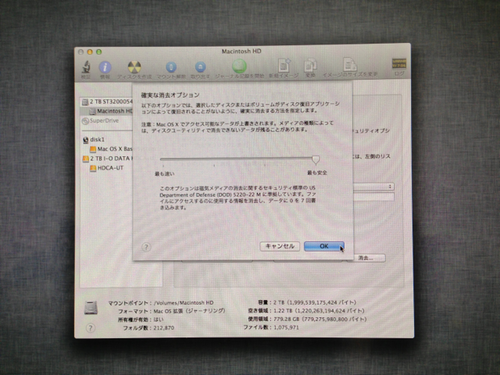Screen dimensions: 500x375
Task: Click the Convert toolbar icon
Action: [310, 66]
